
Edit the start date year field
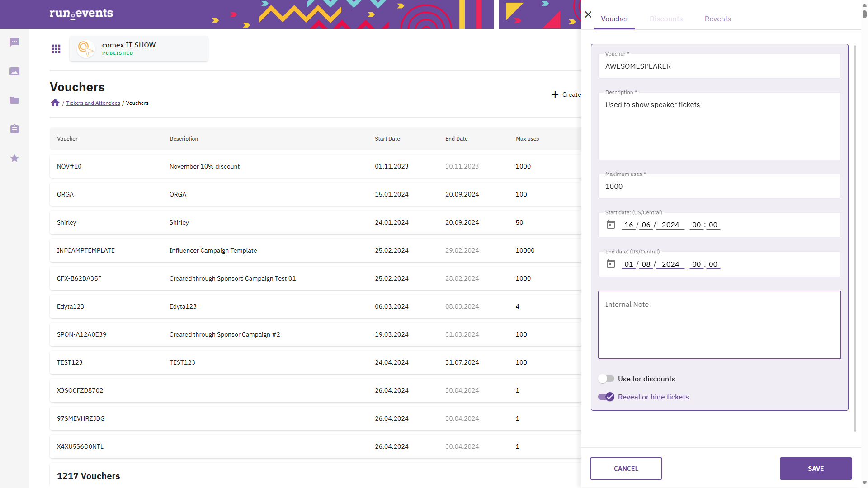[670, 225]
